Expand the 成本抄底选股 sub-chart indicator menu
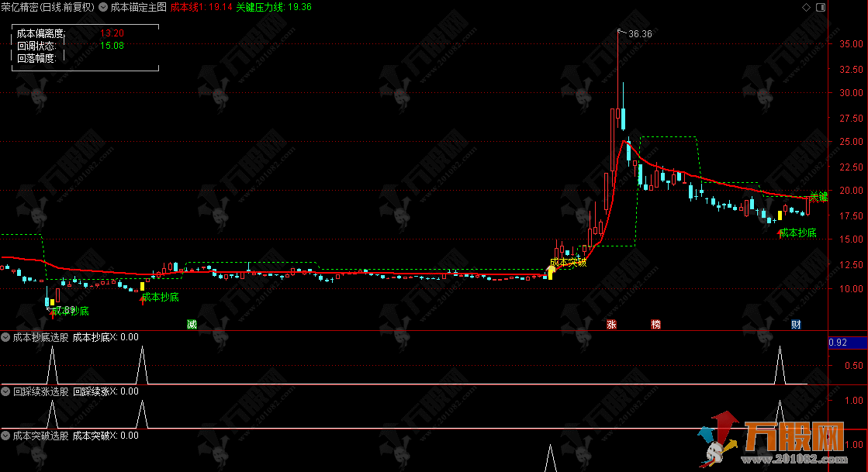This screenshot has width=868, height=472. coord(6,337)
